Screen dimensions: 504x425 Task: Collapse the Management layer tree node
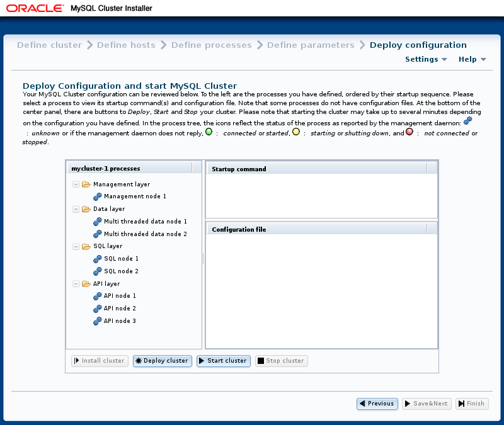pyautogui.click(x=76, y=184)
